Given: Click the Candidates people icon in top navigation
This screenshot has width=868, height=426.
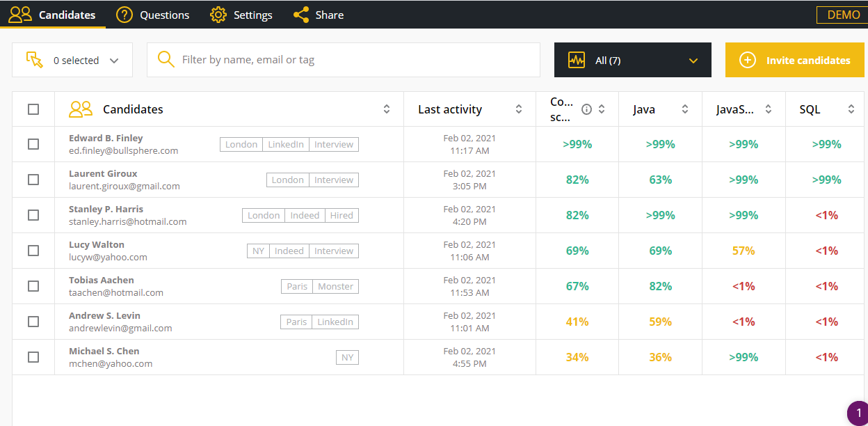Looking at the screenshot, I should [x=20, y=15].
